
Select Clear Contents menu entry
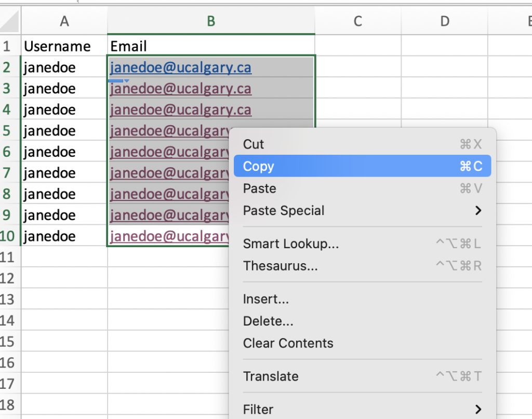pos(362,343)
